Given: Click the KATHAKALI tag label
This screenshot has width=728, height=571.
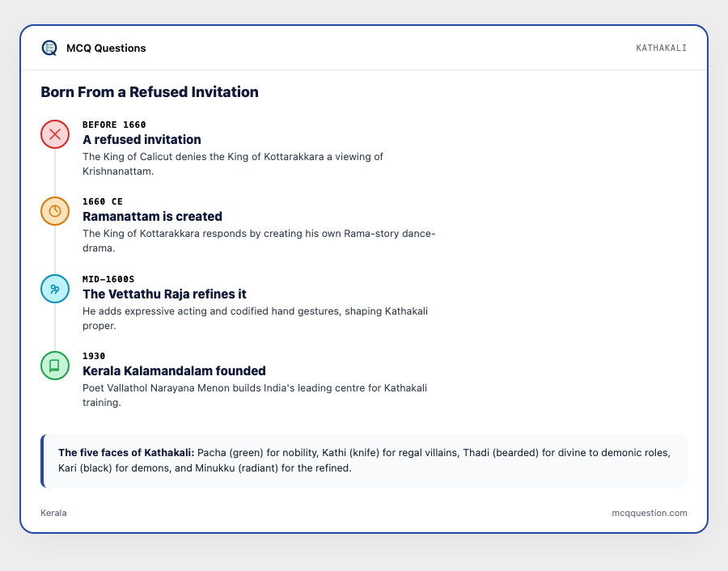Looking at the screenshot, I should point(661,48).
